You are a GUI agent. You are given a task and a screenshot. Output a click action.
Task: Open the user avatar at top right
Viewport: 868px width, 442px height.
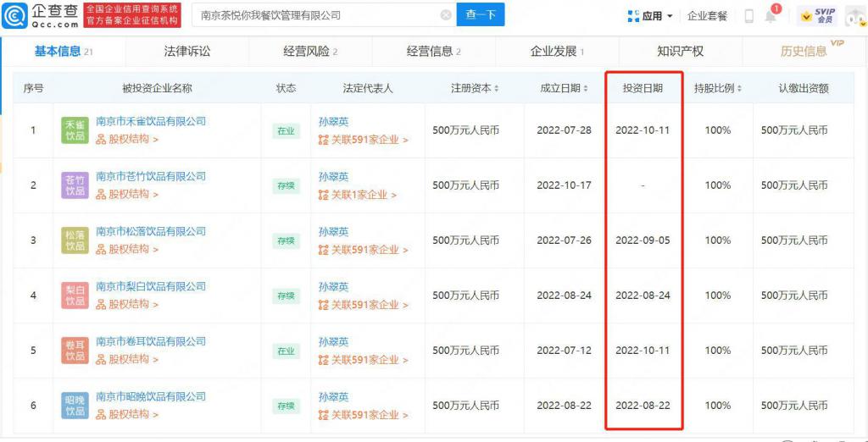(854, 16)
